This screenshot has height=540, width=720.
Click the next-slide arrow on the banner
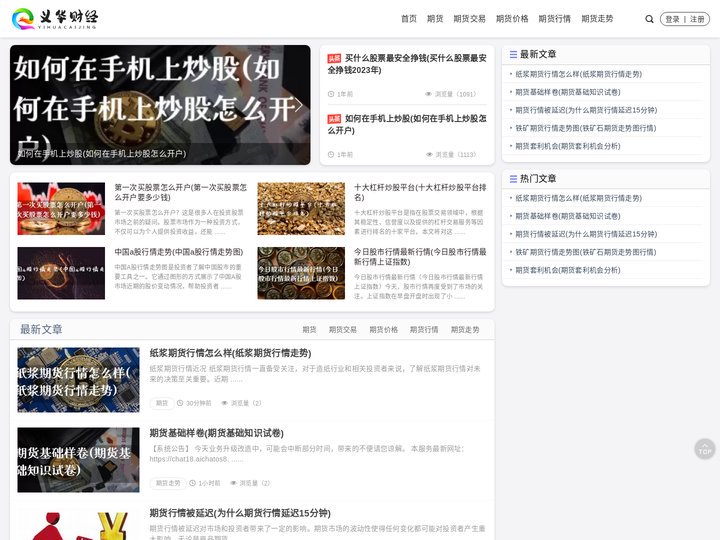298,105
